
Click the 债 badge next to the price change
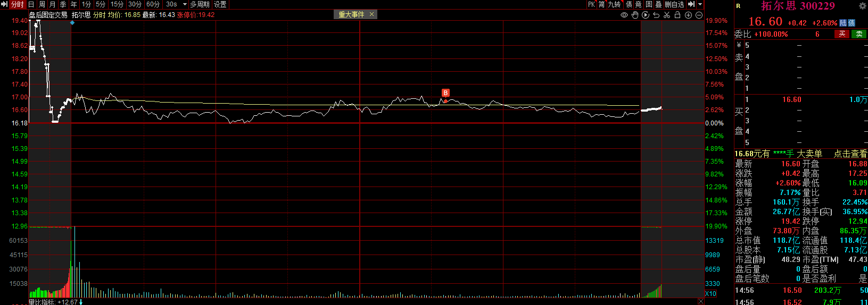pyautogui.click(x=852, y=23)
